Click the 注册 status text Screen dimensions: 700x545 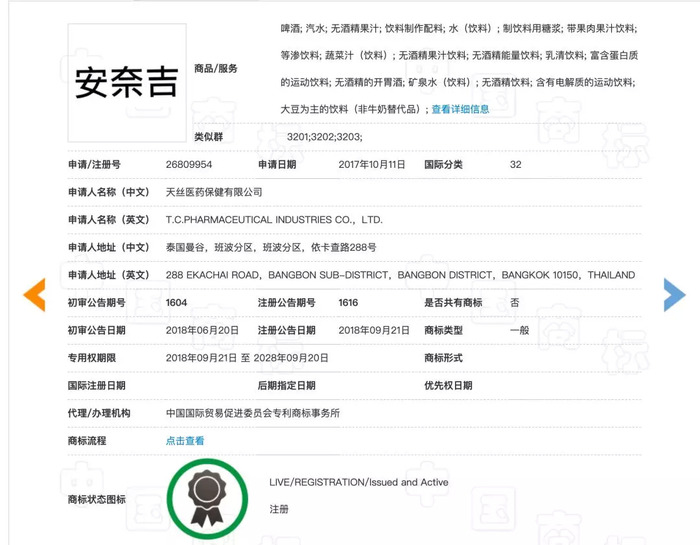279,509
